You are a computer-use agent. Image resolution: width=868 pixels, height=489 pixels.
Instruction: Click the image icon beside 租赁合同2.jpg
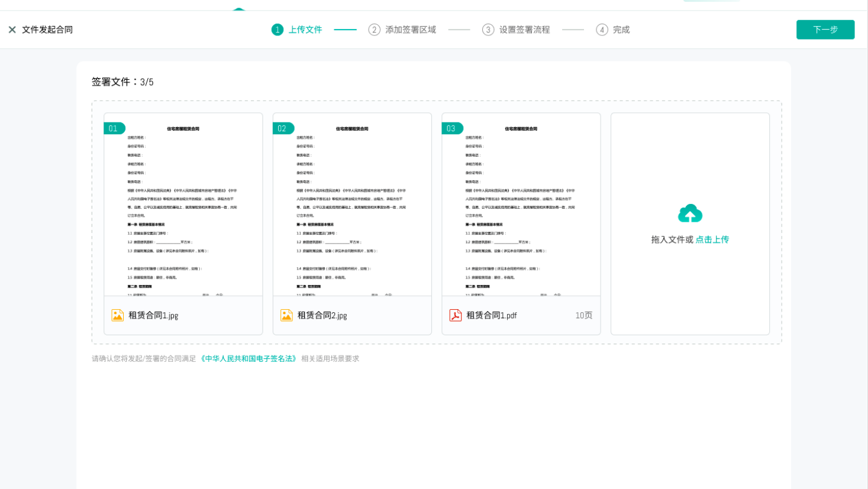(x=287, y=315)
